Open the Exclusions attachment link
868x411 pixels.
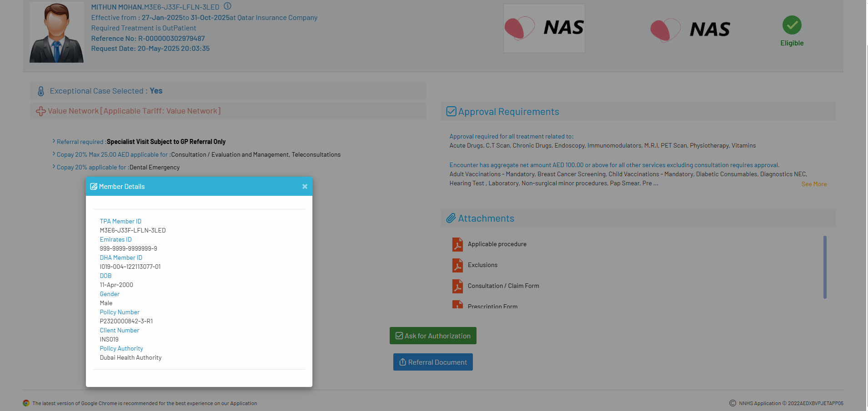click(x=482, y=265)
